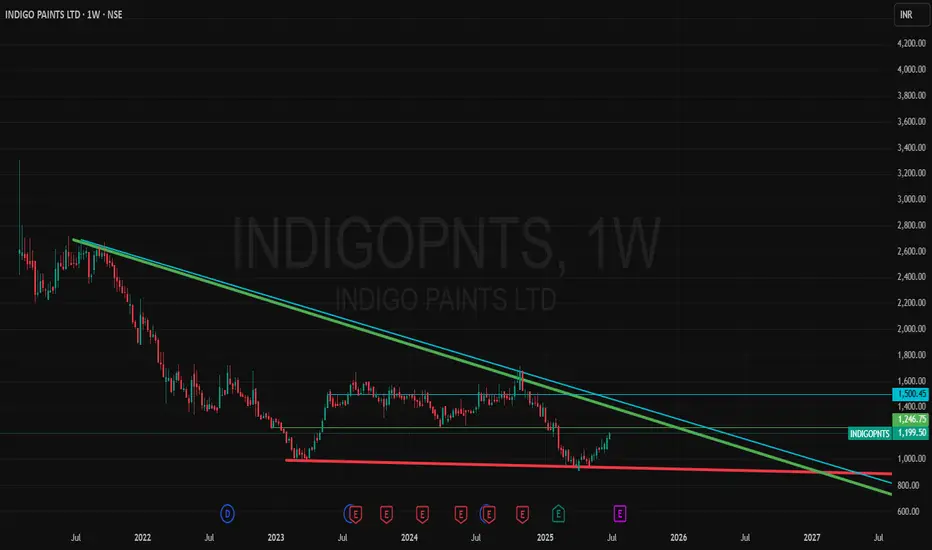Click the 2022 label on time axis

[x=142, y=538]
